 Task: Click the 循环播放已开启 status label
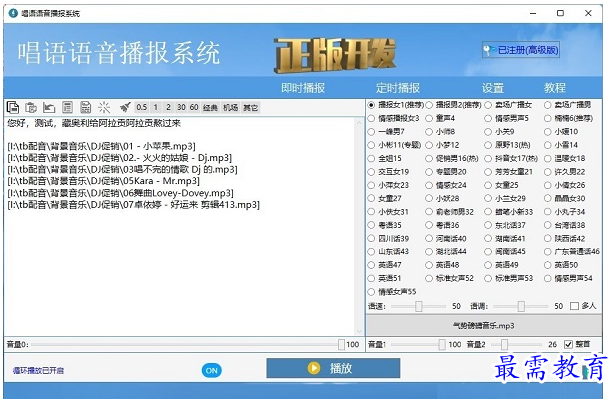38,370
